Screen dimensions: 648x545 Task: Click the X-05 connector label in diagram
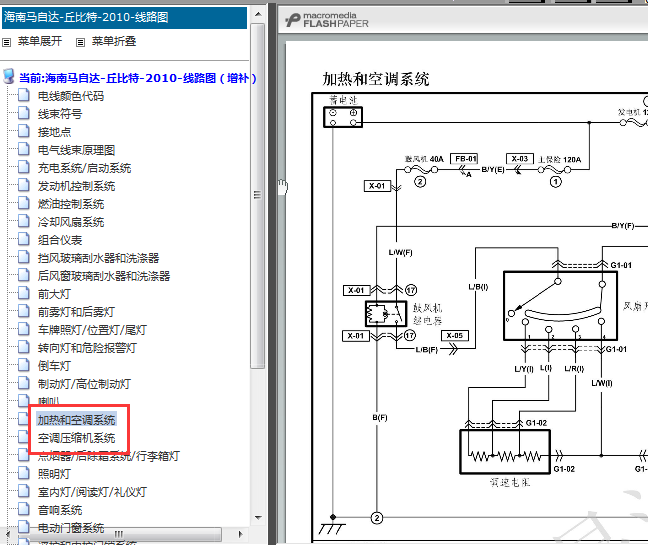(455, 336)
